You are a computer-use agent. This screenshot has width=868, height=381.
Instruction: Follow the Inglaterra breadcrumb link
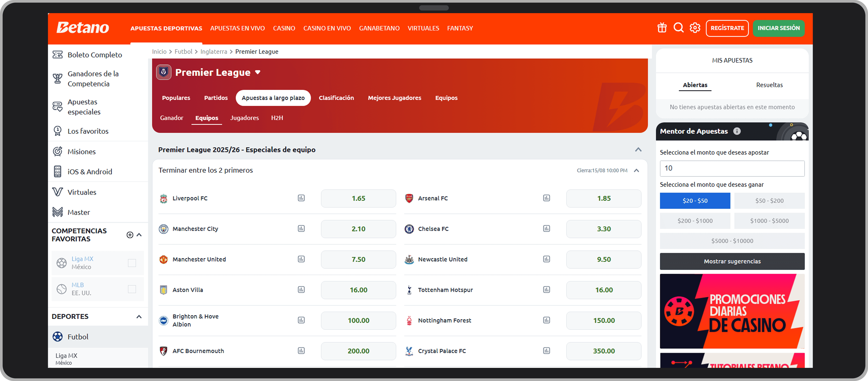pos(214,52)
